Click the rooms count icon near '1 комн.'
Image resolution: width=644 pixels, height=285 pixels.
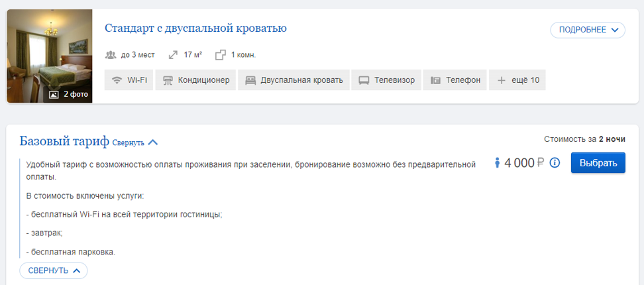[x=221, y=55]
